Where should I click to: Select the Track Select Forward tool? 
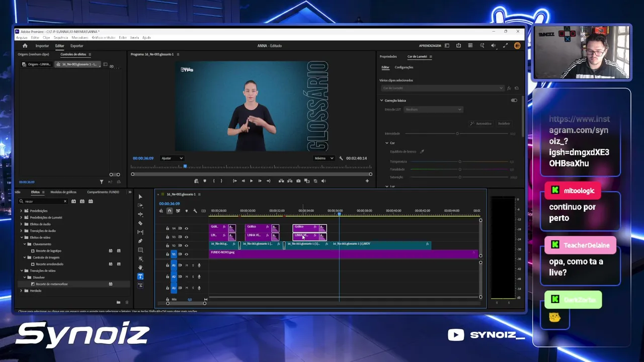pos(140,205)
